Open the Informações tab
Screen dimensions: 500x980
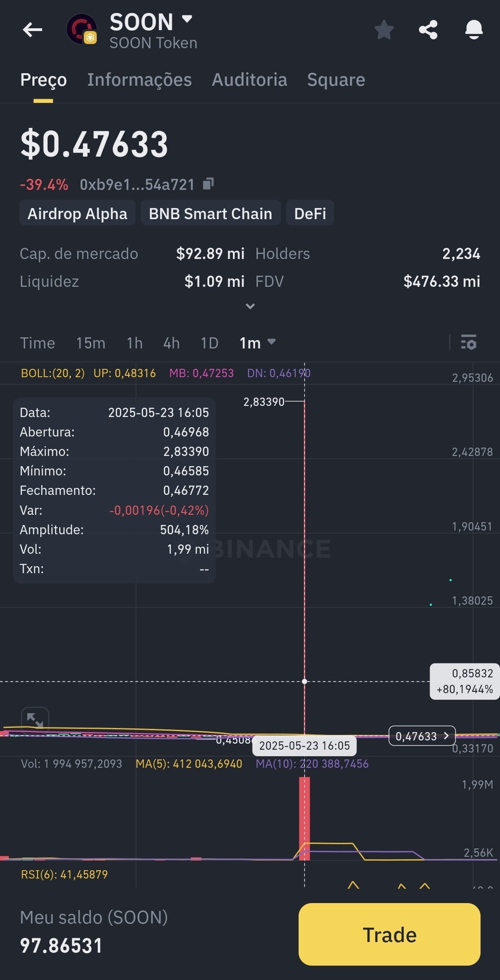139,80
